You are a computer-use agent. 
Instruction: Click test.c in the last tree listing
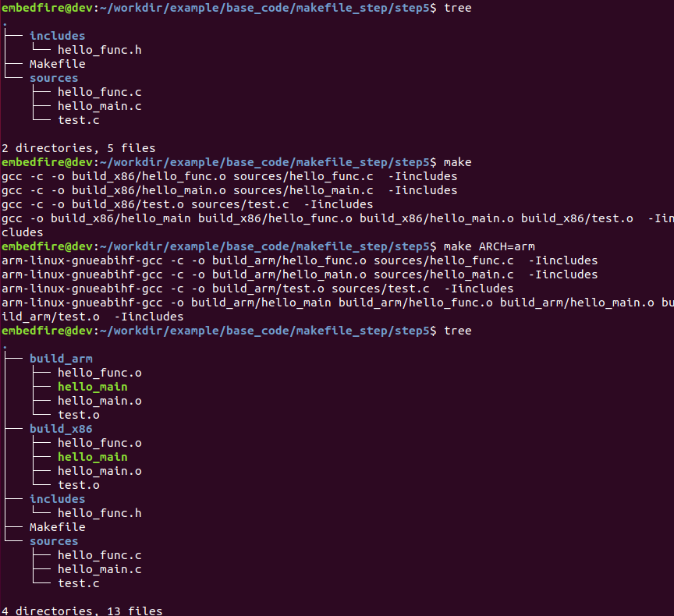coord(78,583)
